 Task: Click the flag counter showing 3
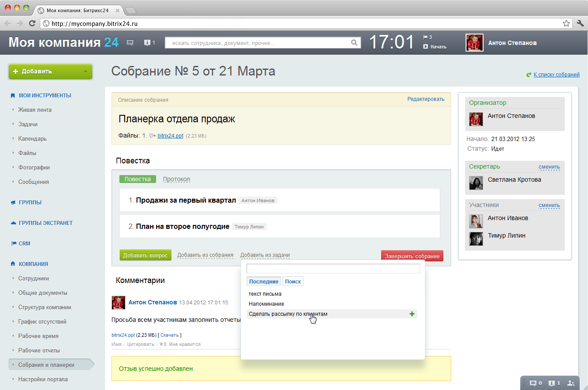point(428,37)
